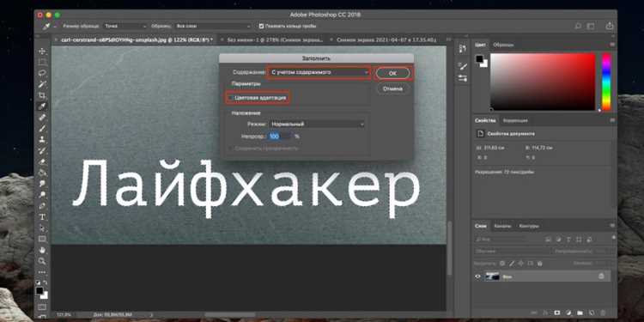
Task: Open the Color panel options menu
Action: click(x=612, y=45)
